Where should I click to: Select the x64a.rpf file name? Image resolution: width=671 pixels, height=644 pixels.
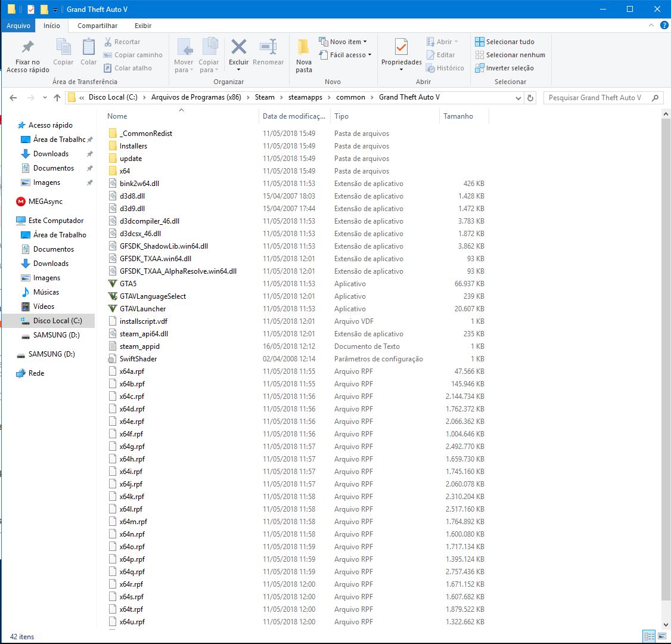click(132, 371)
